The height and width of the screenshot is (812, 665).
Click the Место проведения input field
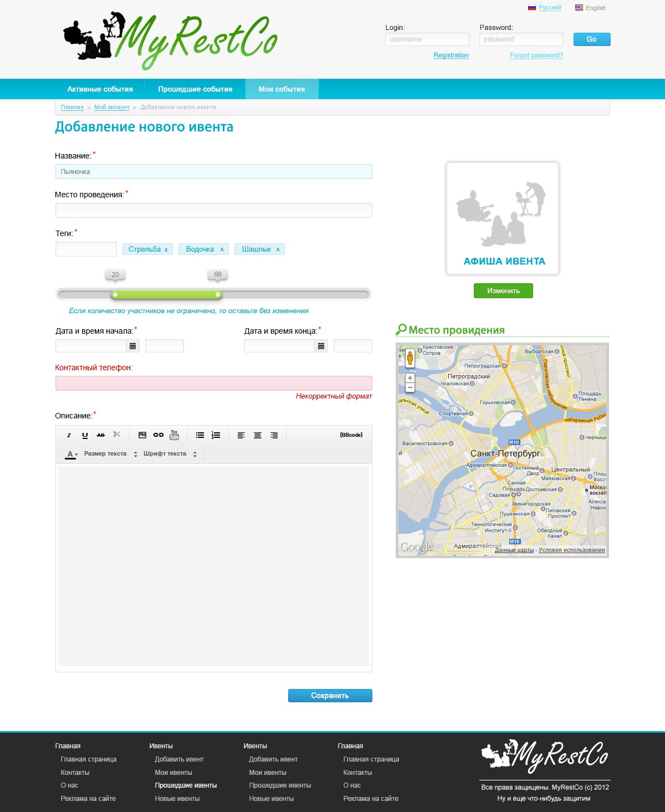(x=214, y=211)
